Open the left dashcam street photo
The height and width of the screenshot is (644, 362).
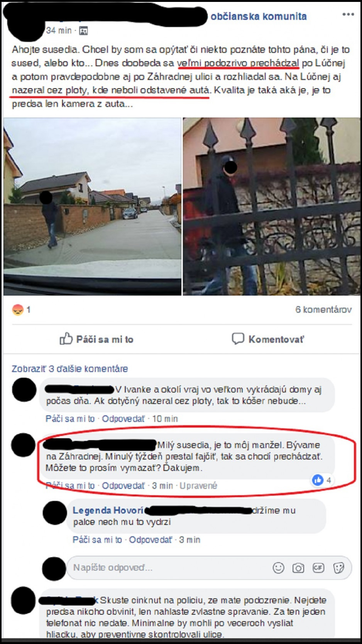[92, 207]
